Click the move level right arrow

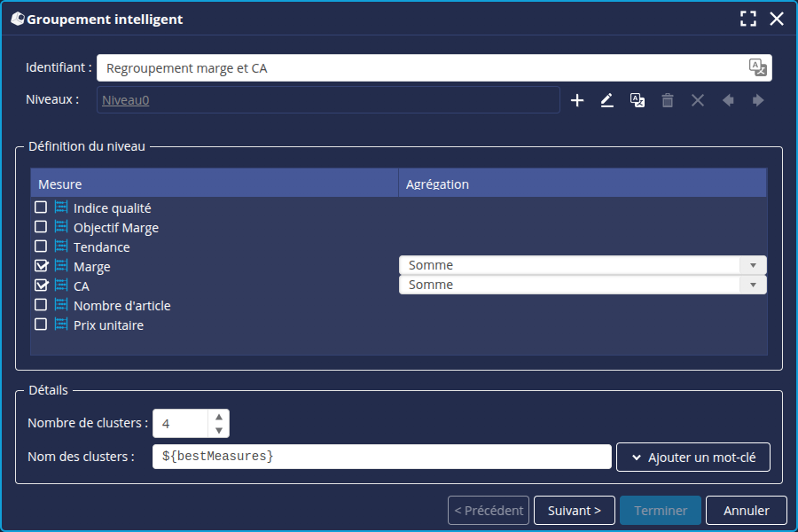[x=758, y=101]
